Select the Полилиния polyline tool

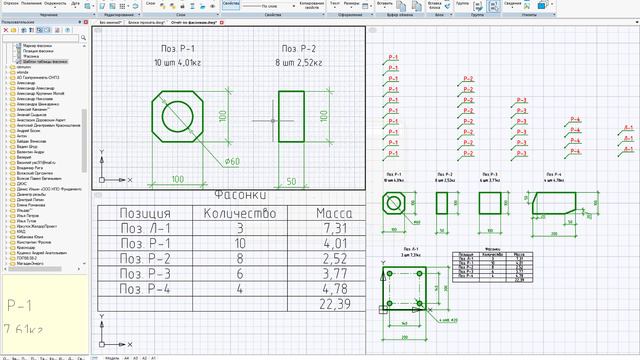click(x=31, y=3)
